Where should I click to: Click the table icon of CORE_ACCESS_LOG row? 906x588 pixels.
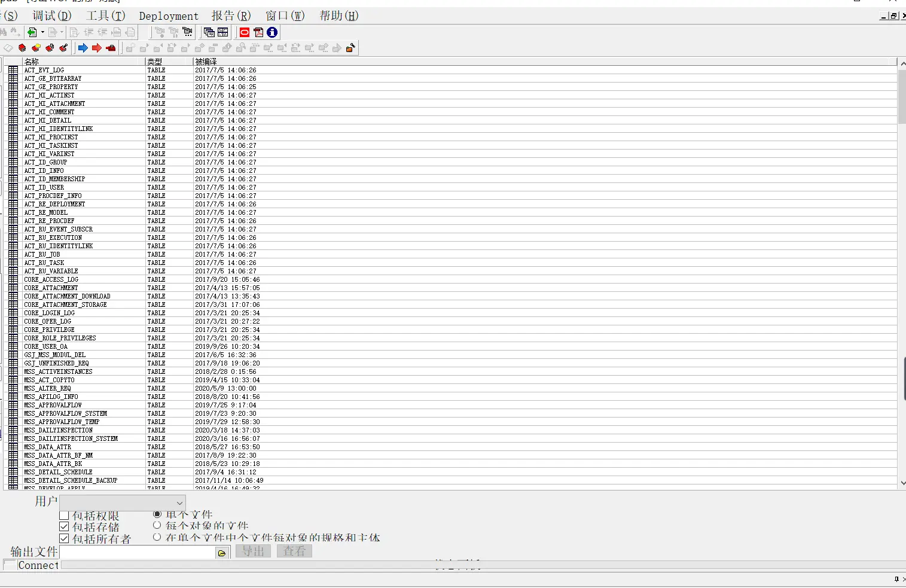(x=13, y=279)
